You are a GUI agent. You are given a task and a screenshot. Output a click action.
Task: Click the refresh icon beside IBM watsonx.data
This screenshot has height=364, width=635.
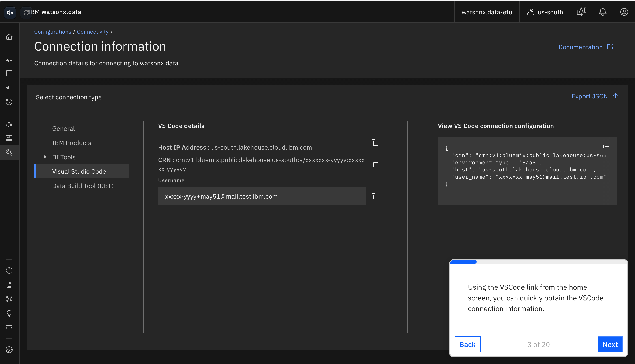coord(26,12)
